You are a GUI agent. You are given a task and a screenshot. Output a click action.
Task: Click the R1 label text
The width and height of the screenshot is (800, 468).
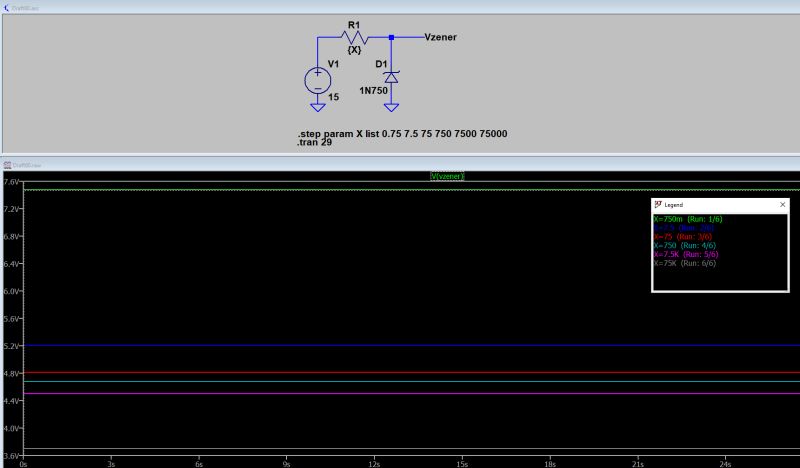tap(354, 25)
